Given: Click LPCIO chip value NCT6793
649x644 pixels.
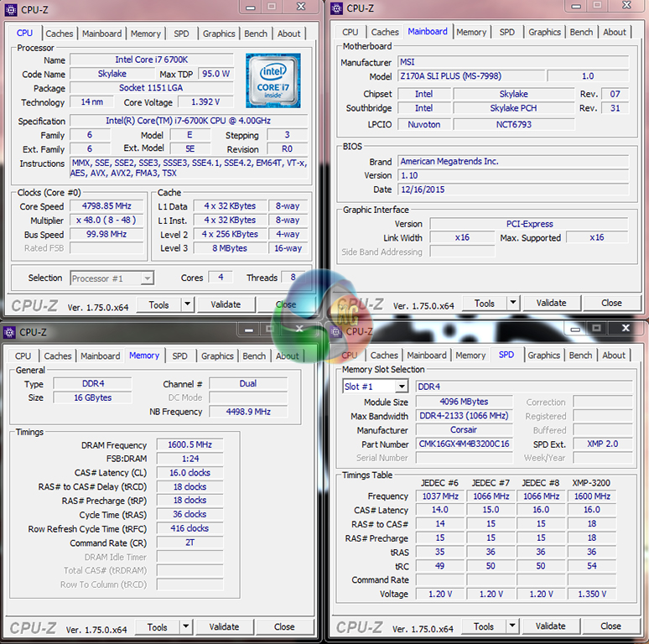Looking at the screenshot, I should (514, 125).
